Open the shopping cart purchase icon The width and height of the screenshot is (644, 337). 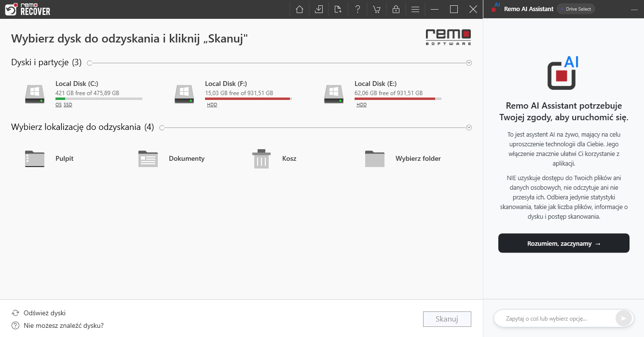376,9
